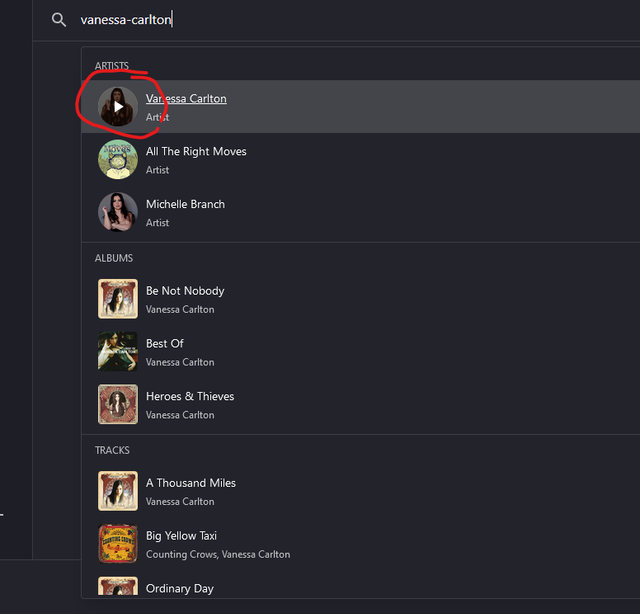Select the Ordinary Day track
Screen dimensions: 640x614
pos(180,589)
